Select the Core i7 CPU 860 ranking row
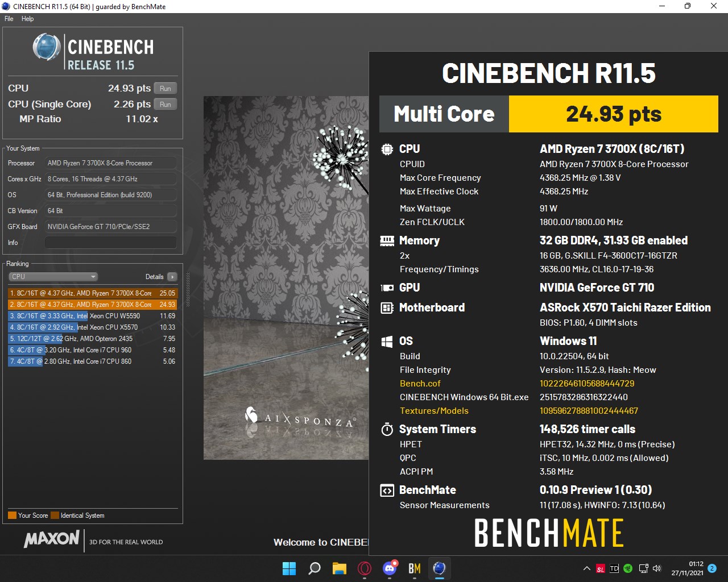The height and width of the screenshot is (582, 728). point(93,361)
